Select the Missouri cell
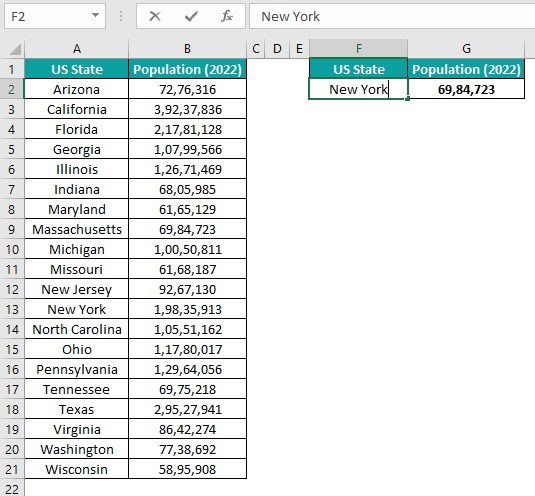535x496 pixels. (x=77, y=269)
